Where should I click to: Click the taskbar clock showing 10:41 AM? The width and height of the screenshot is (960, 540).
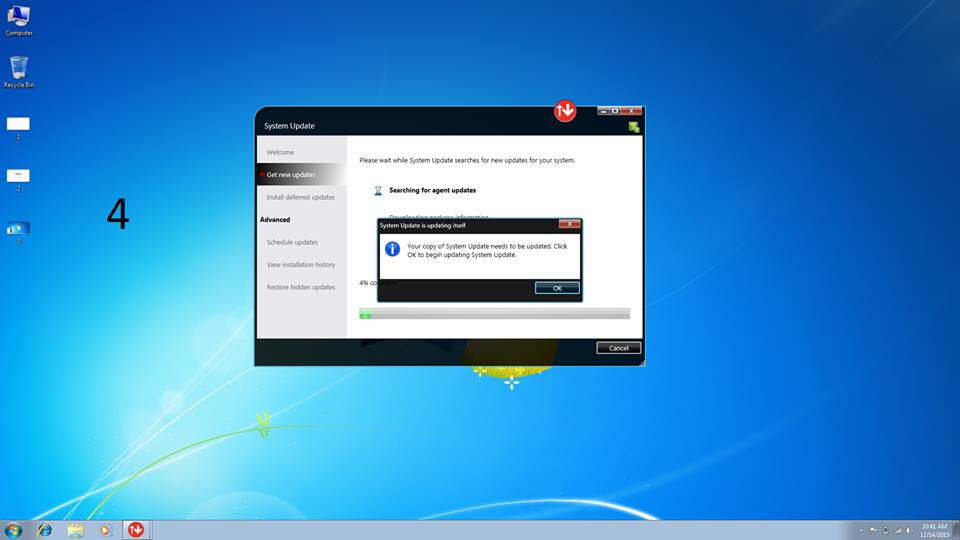point(934,530)
